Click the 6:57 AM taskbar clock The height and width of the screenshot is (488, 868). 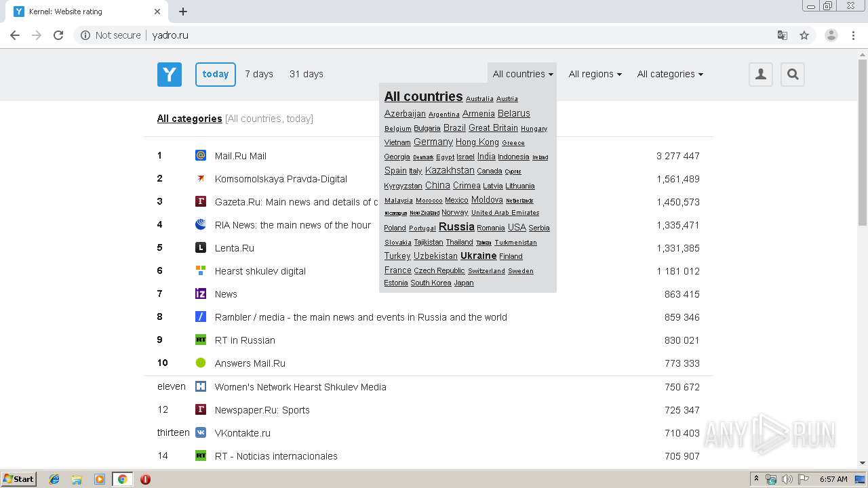[833, 479]
